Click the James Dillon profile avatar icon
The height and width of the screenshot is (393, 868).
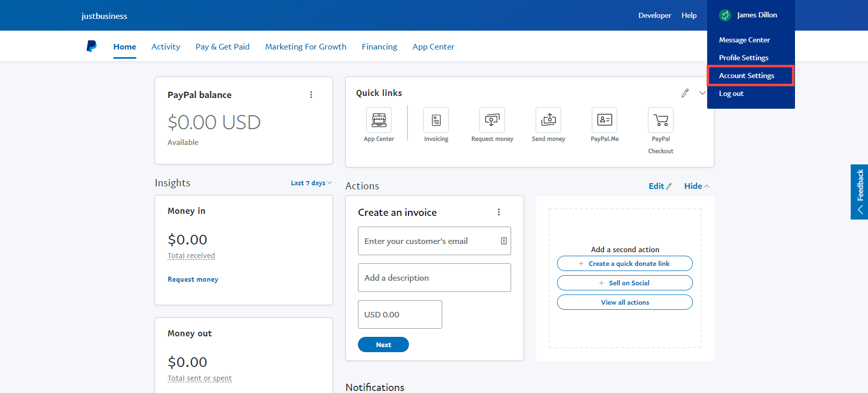725,15
